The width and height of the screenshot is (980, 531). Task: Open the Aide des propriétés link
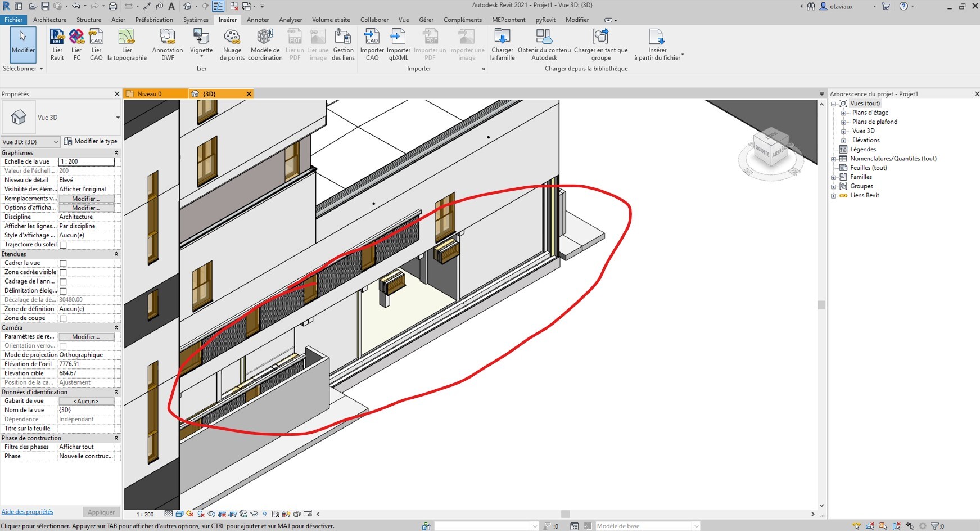click(x=27, y=512)
